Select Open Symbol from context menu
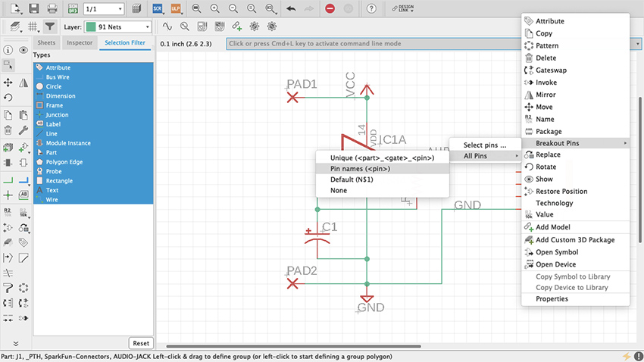This screenshot has height=362, width=644. [x=575, y=252]
